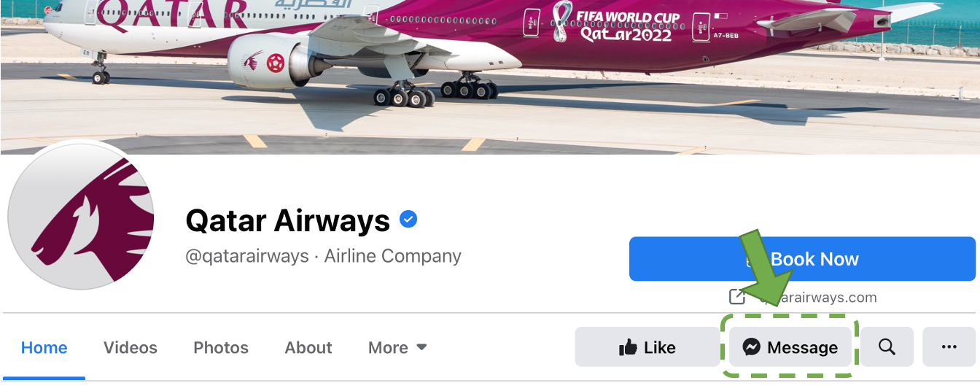Click the thumbs-up Like icon
The height and width of the screenshot is (391, 980).
[x=628, y=348]
